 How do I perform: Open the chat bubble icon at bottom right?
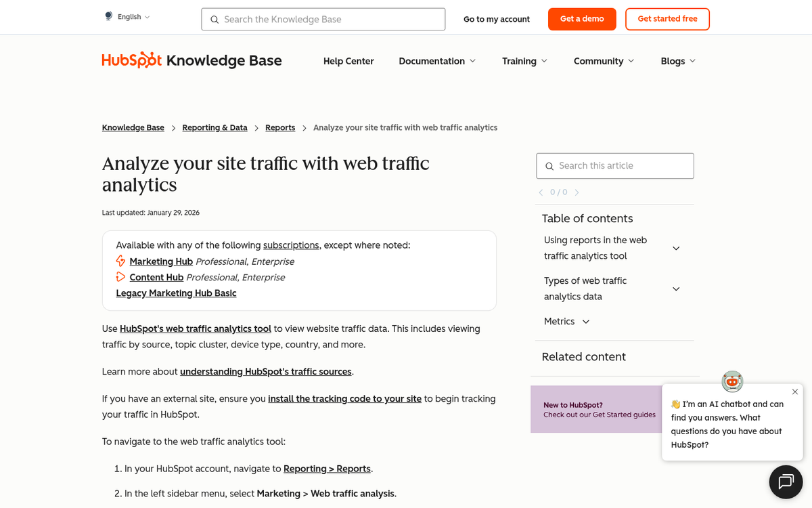(x=785, y=482)
